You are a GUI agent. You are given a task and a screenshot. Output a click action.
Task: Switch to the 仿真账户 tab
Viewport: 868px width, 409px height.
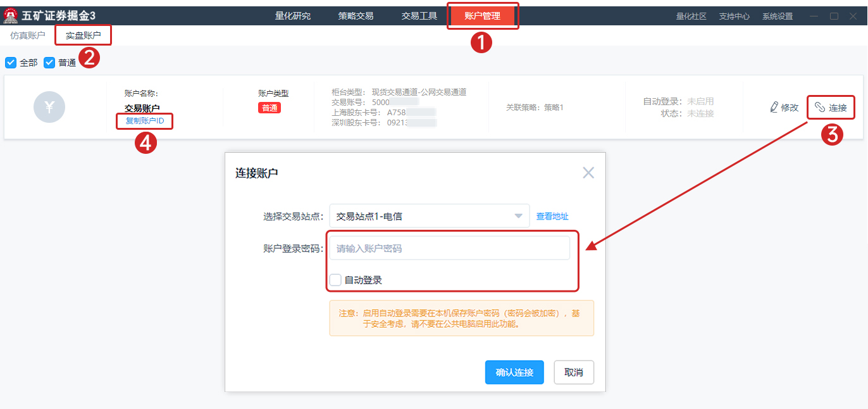point(28,35)
